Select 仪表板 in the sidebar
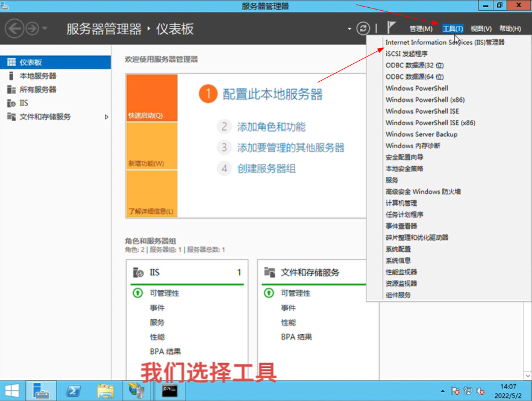532x401 pixels. tap(55, 63)
